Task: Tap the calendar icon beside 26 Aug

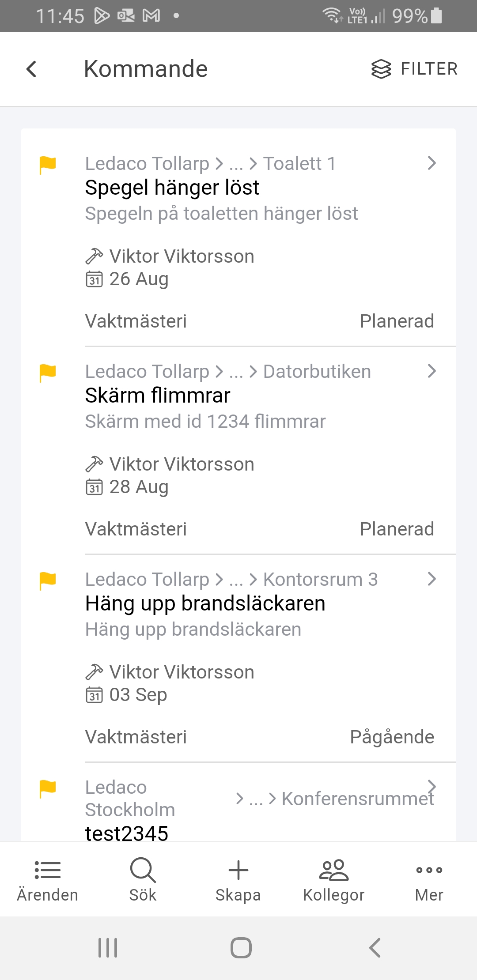Action: [94, 279]
